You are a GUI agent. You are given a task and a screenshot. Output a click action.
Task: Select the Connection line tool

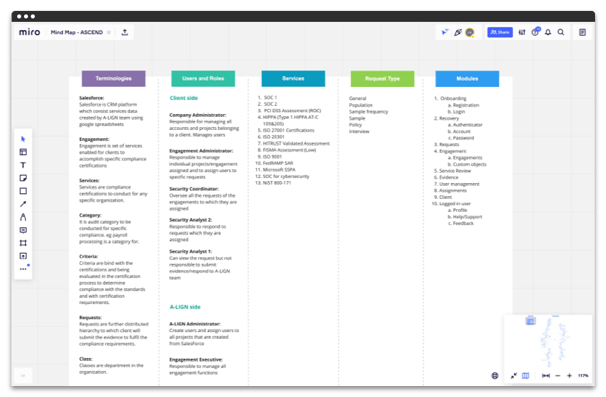click(23, 204)
